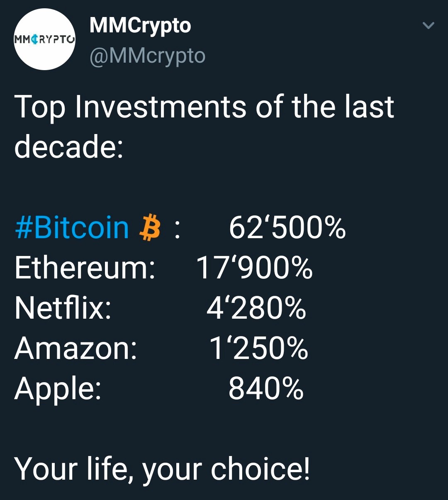Click the Ethereum label
Image resolution: width=448 pixels, height=500 pixels.
tap(85, 268)
